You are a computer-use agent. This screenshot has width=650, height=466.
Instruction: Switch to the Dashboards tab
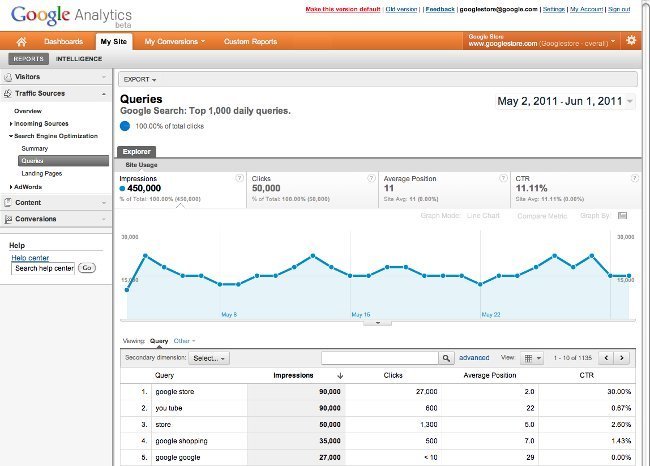64,41
